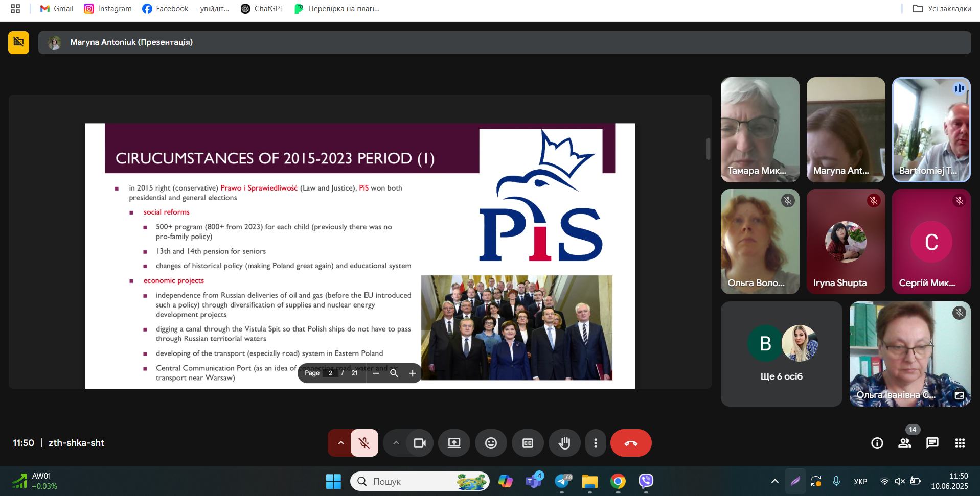Switch the УКР keyboard language indicator
Image resolution: width=980 pixels, height=496 pixels.
(860, 481)
